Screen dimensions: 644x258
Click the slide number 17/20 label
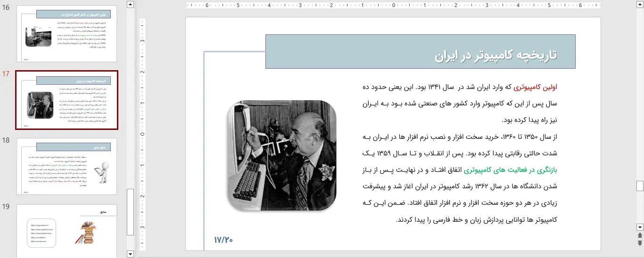223,240
